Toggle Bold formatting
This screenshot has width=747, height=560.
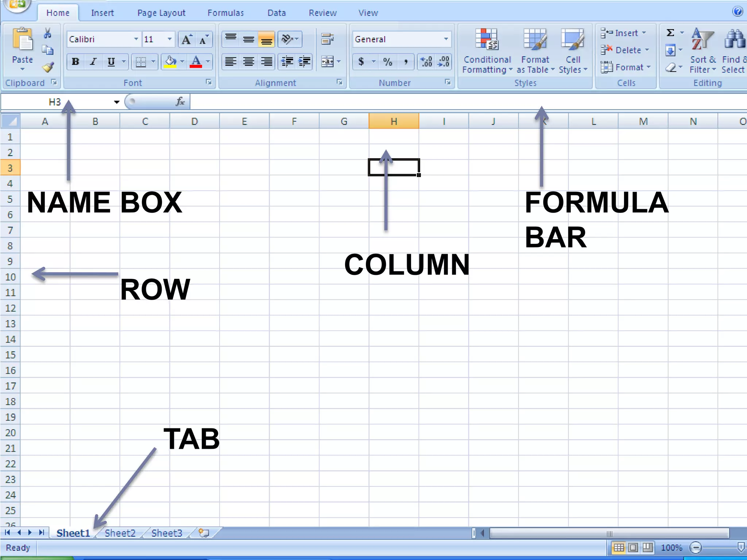coord(76,62)
